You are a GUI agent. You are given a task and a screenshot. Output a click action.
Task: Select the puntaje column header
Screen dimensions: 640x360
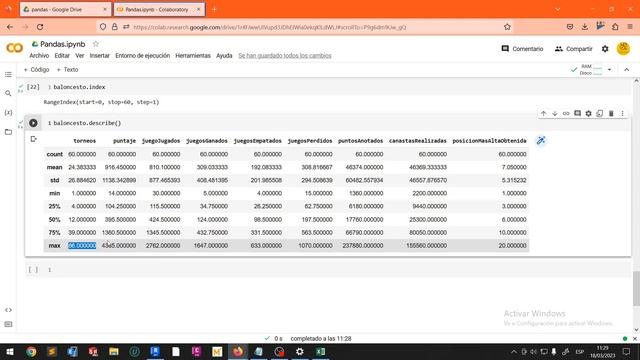click(124, 141)
